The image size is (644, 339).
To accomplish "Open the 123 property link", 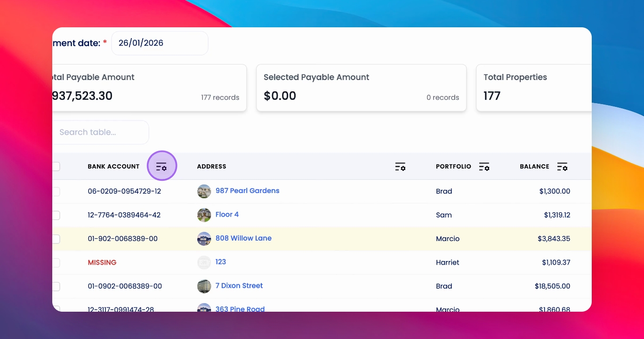I will [221, 262].
